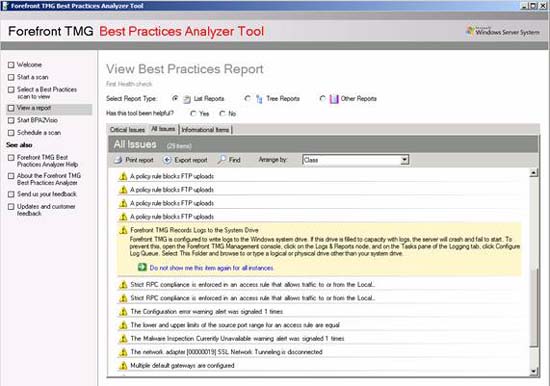The height and width of the screenshot is (386, 550).
Task: Click the scroll up arrow of issues list
Action: click(534, 172)
